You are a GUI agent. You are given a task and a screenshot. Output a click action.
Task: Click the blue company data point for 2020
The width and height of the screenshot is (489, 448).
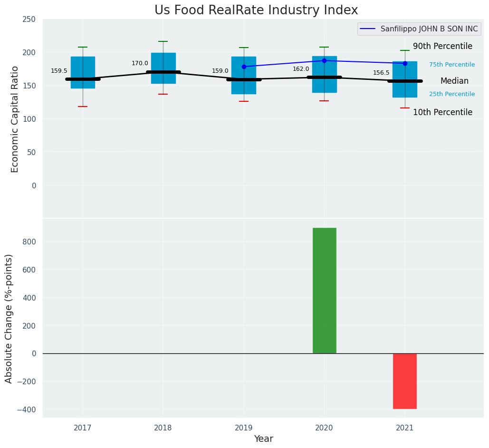point(324,60)
